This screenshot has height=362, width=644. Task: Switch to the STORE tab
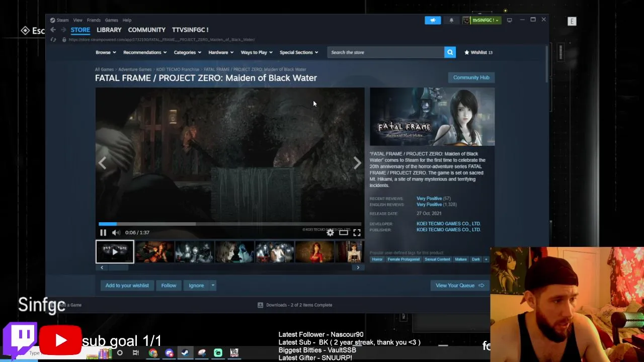80,30
